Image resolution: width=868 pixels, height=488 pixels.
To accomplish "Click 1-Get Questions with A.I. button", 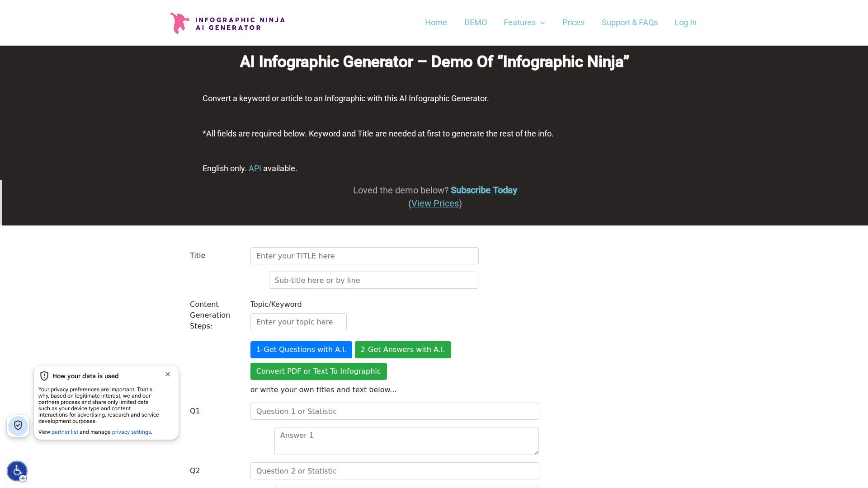I will click(301, 350).
